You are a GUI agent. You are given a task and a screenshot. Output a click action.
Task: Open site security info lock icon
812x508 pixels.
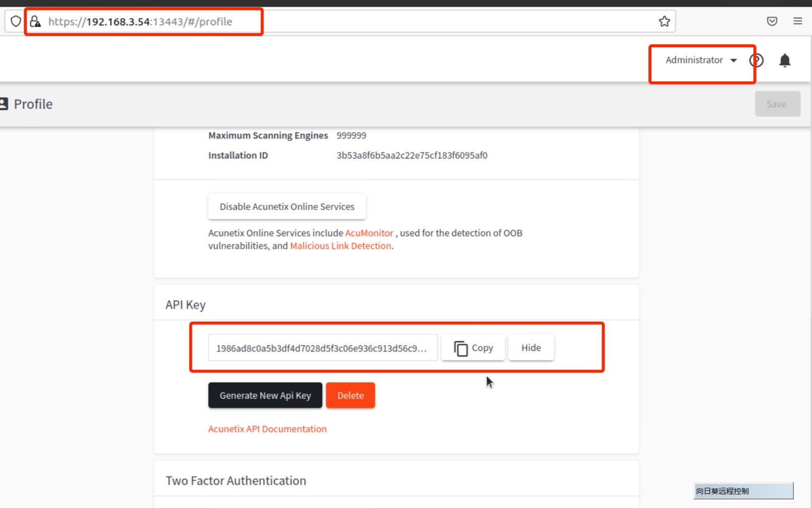[x=35, y=21]
